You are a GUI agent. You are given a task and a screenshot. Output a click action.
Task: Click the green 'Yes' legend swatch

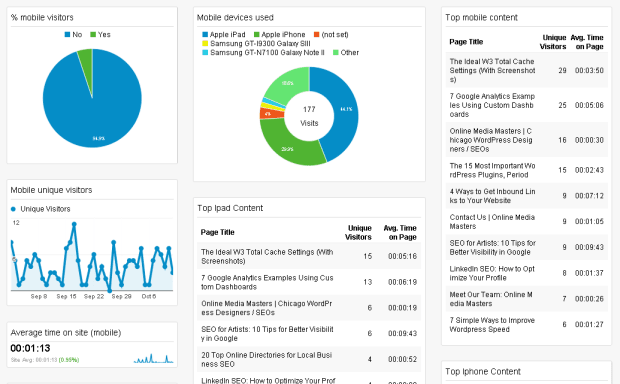click(x=93, y=35)
